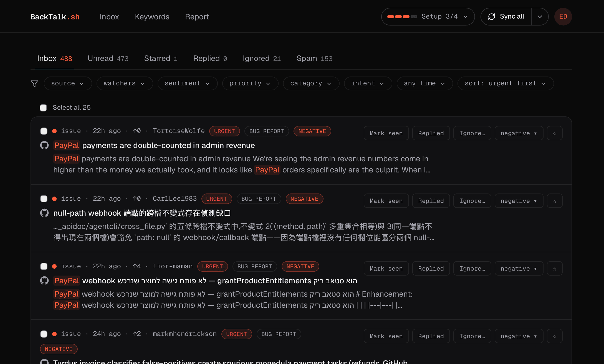Switch to the Starred tab

pyautogui.click(x=161, y=58)
